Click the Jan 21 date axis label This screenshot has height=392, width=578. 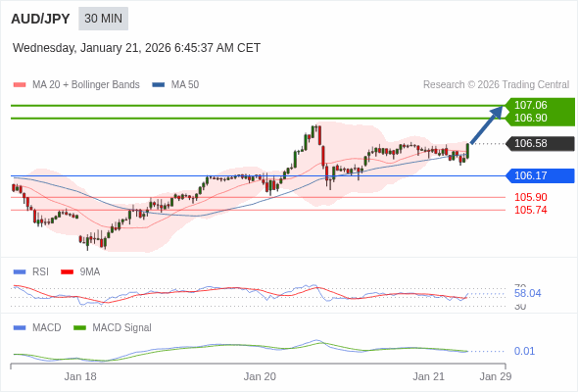tap(428, 377)
